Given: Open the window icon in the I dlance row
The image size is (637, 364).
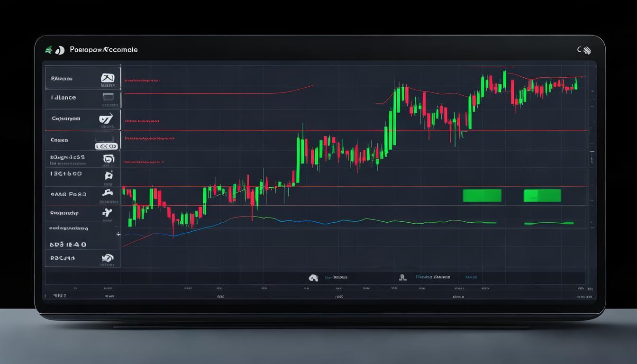Looking at the screenshot, I should coord(108,97).
